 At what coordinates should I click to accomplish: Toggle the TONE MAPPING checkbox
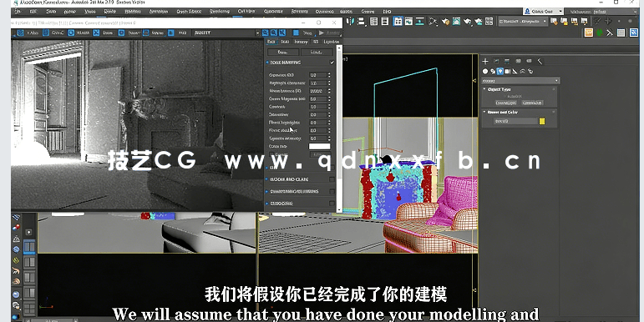(x=332, y=63)
